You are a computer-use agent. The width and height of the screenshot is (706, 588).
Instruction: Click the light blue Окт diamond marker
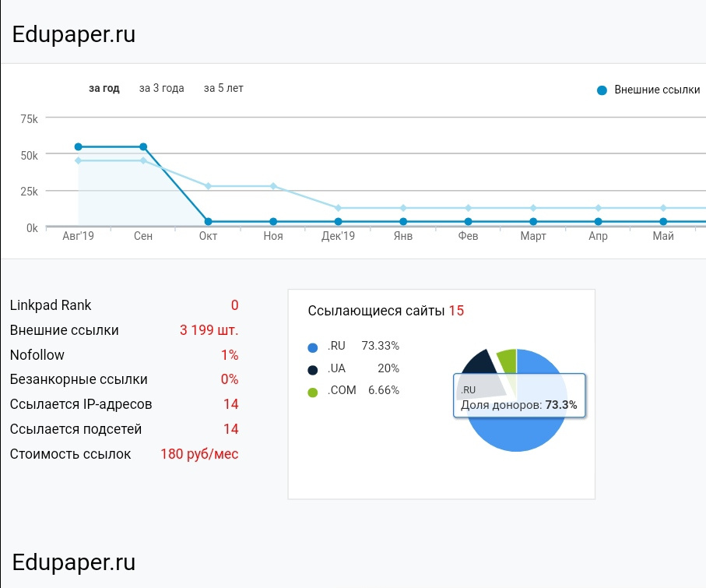coord(208,186)
